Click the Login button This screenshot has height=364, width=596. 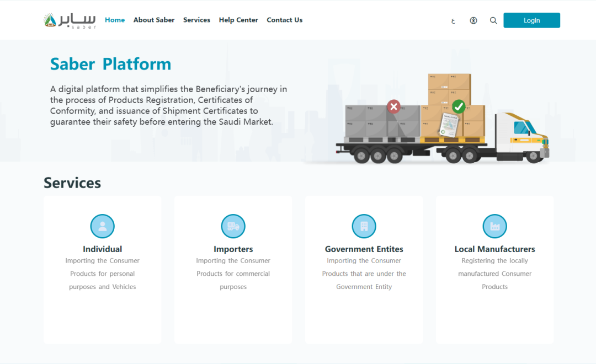[x=532, y=20]
